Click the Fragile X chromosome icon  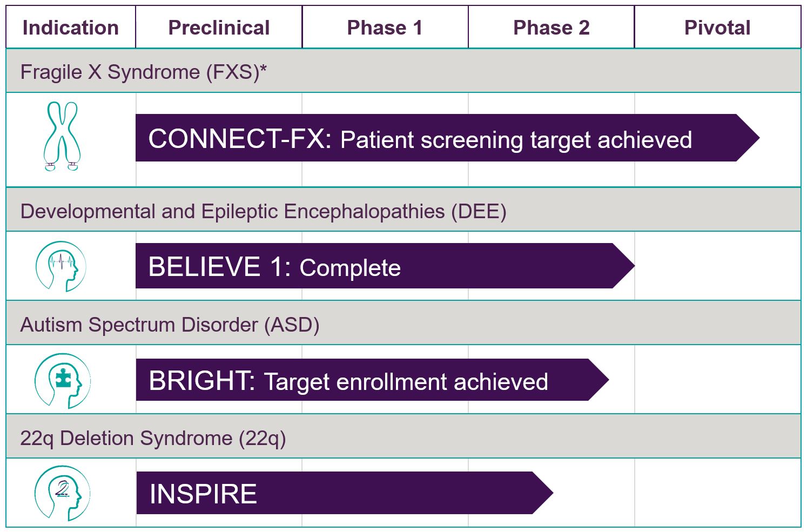[62, 136]
